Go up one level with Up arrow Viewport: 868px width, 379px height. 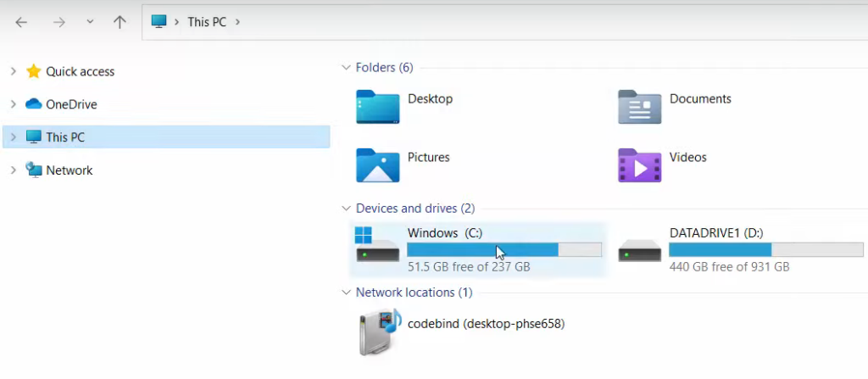[x=120, y=22]
